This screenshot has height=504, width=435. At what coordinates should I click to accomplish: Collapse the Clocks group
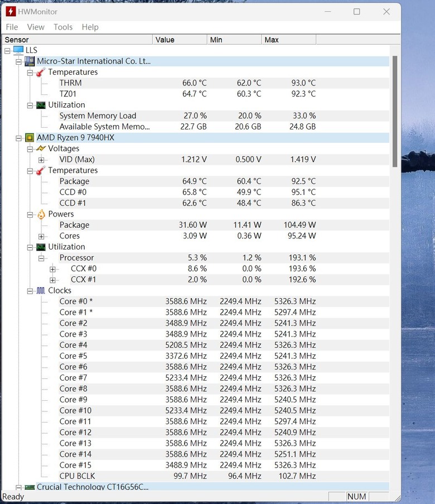click(x=30, y=291)
